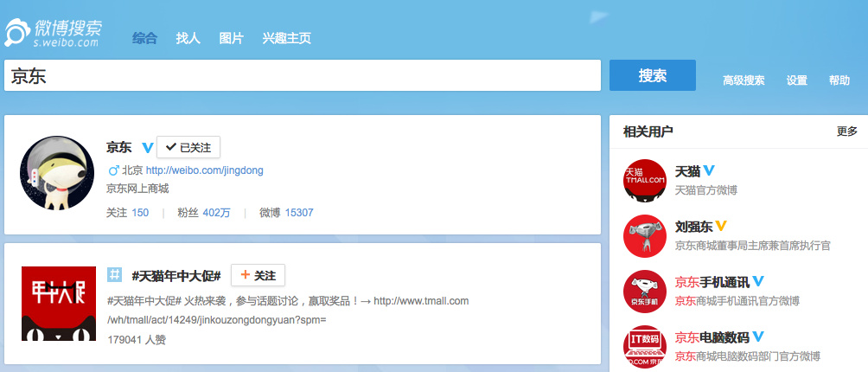The height and width of the screenshot is (372, 868).
Task: Click 天猫官方微博 description
Action: pyautogui.click(x=705, y=189)
